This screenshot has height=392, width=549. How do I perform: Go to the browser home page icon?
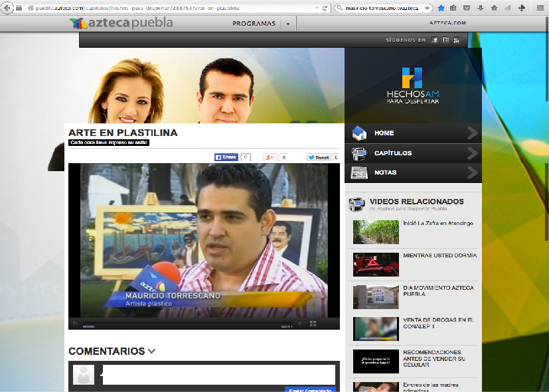click(x=493, y=8)
